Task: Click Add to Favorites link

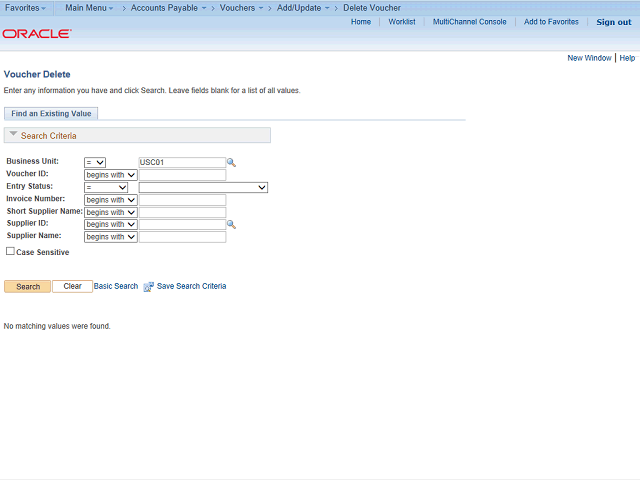Action: point(551,22)
